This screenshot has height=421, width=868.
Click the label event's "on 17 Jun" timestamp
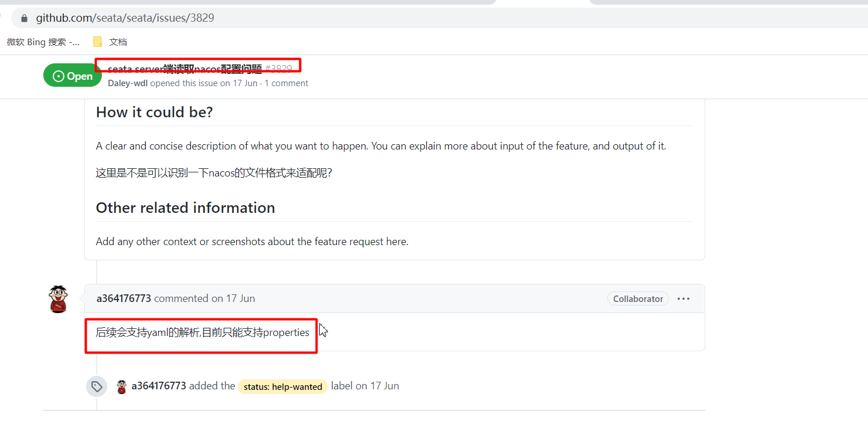tap(377, 386)
